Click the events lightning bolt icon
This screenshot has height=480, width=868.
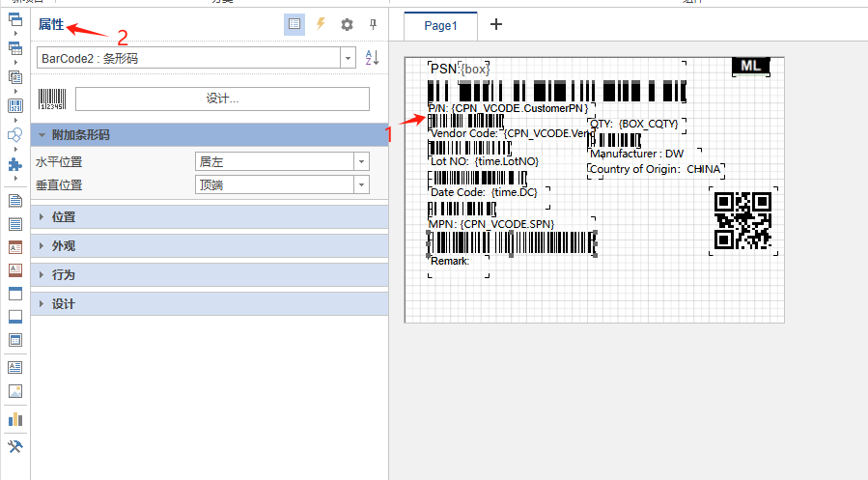coord(322,25)
